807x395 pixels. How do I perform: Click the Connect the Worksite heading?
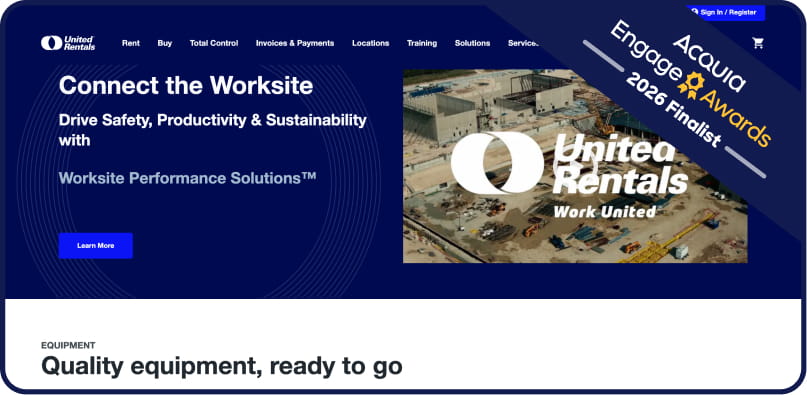186,85
